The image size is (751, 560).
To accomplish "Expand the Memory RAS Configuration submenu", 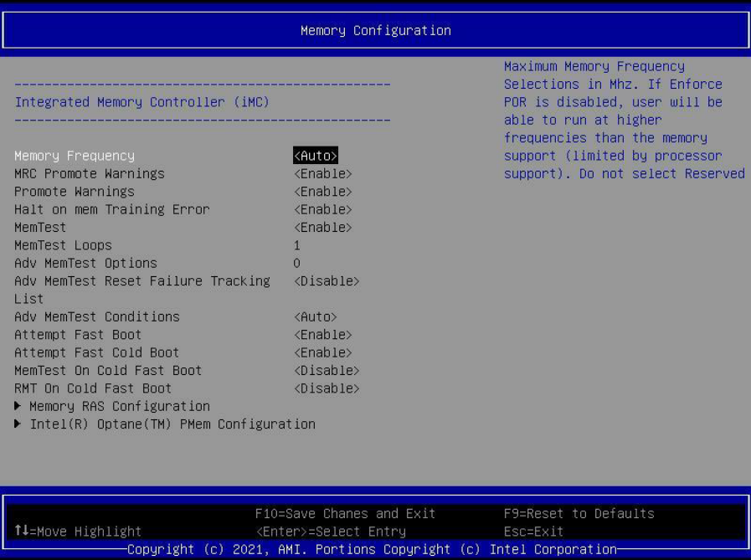I will point(119,407).
